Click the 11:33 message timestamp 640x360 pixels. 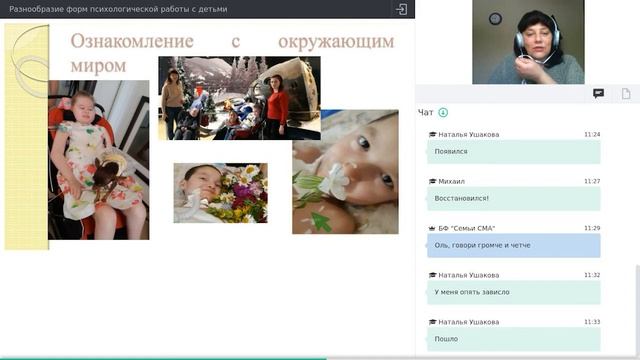coord(592,322)
